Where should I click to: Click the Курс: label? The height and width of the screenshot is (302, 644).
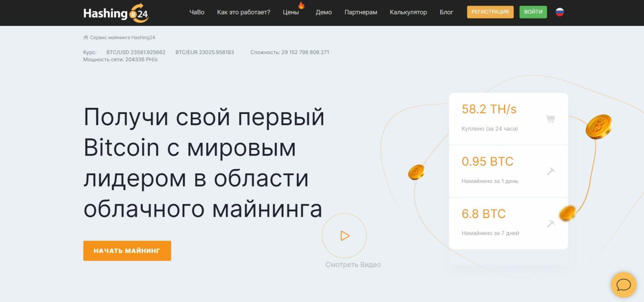pyautogui.click(x=90, y=52)
